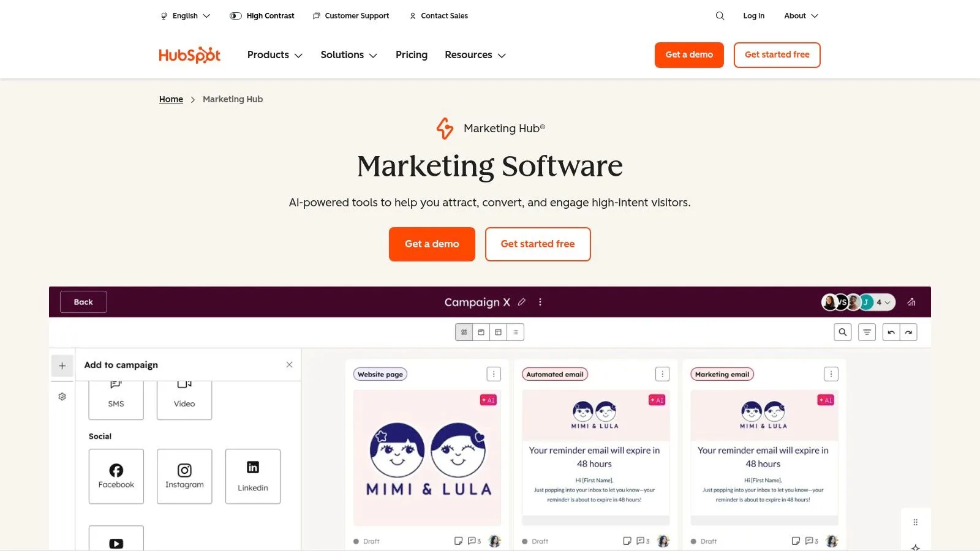The width and height of the screenshot is (980, 551).
Task: Open Campaign X three-dot options menu
Action: click(x=540, y=302)
